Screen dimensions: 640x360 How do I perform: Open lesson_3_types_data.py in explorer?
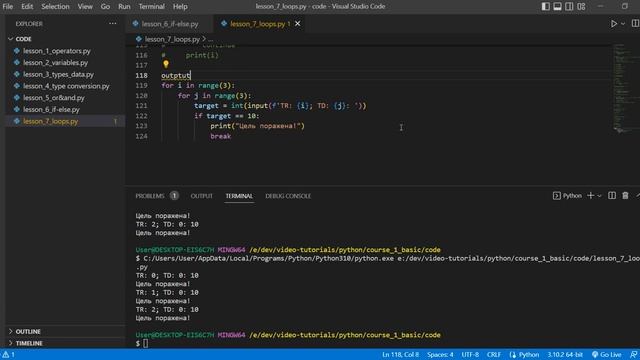(x=58, y=74)
